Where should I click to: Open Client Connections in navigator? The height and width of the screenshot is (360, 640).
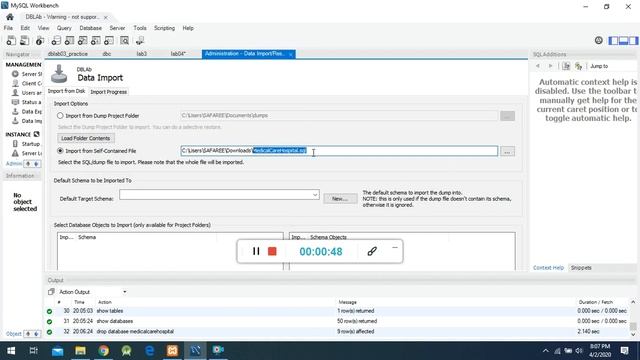27,83
